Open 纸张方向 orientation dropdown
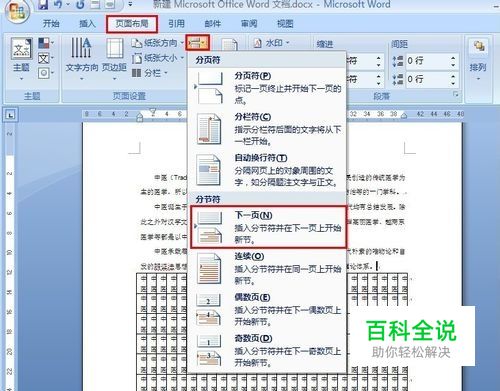Screen dimensions: 500x391 point(157,43)
